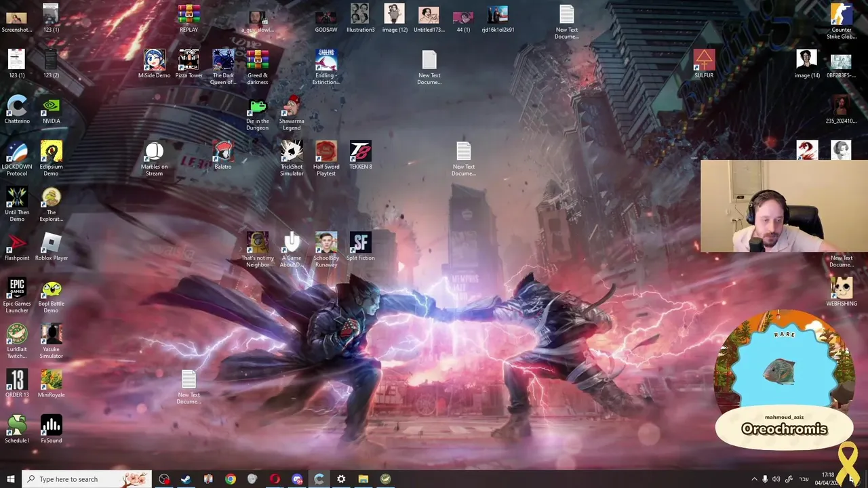Open Marbles on Stream shortcut
Viewport: 868px width, 488px height.
(x=155, y=159)
